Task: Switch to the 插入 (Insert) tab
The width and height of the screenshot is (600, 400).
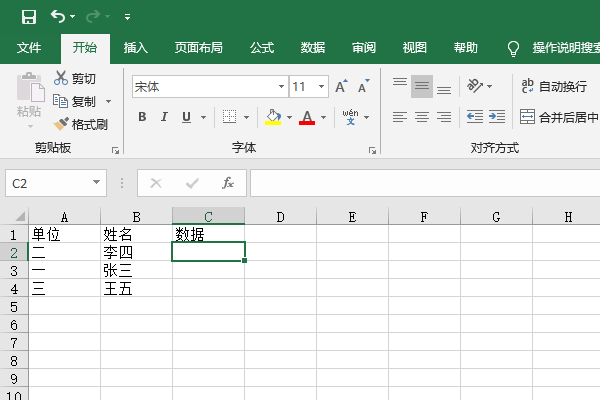Action: [136, 47]
